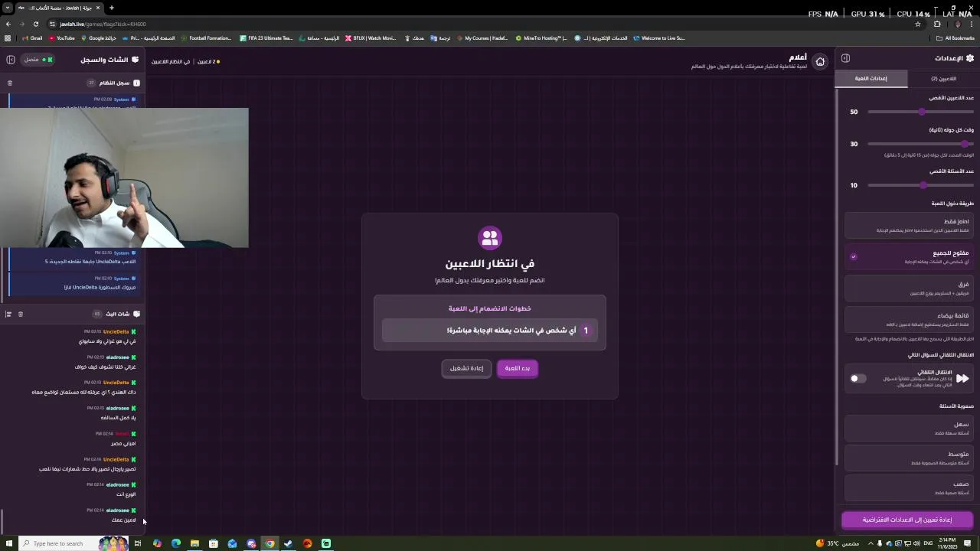Collapse the settings panel with the sidebar icon
Image resolution: width=980 pixels, height=551 pixels.
845,58
